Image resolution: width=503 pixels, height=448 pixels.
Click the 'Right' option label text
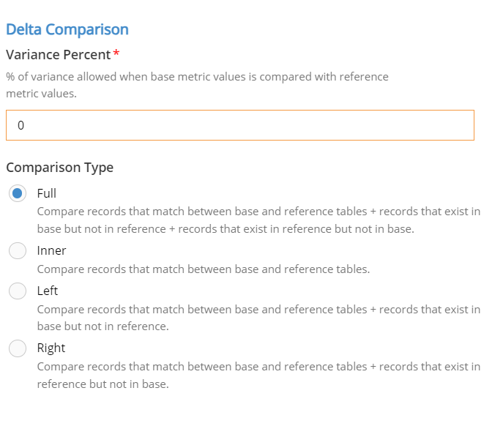pos(51,348)
